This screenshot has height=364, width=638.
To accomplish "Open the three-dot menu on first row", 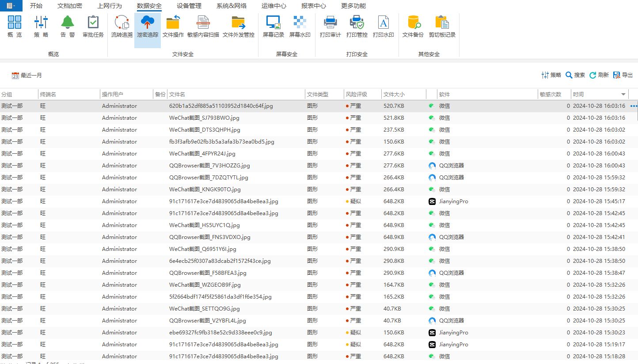I will 634,106.
